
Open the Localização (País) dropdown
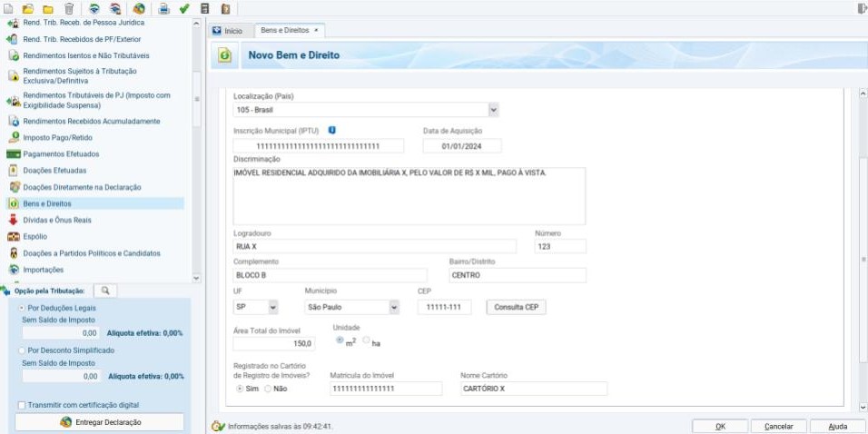click(493, 110)
